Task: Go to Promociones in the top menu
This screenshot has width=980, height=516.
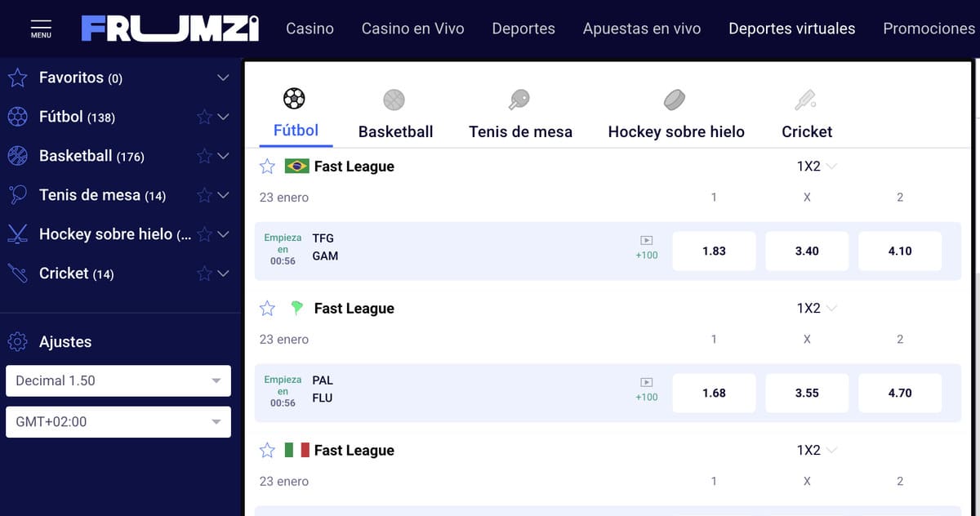Action: tap(929, 28)
